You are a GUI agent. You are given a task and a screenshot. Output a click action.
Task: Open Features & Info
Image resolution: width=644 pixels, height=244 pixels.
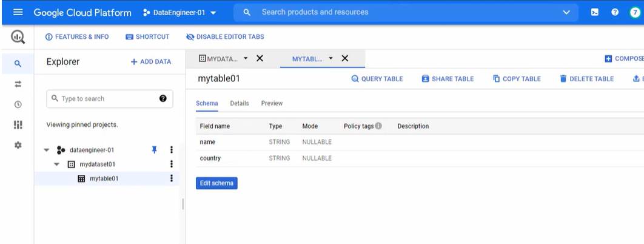click(77, 37)
